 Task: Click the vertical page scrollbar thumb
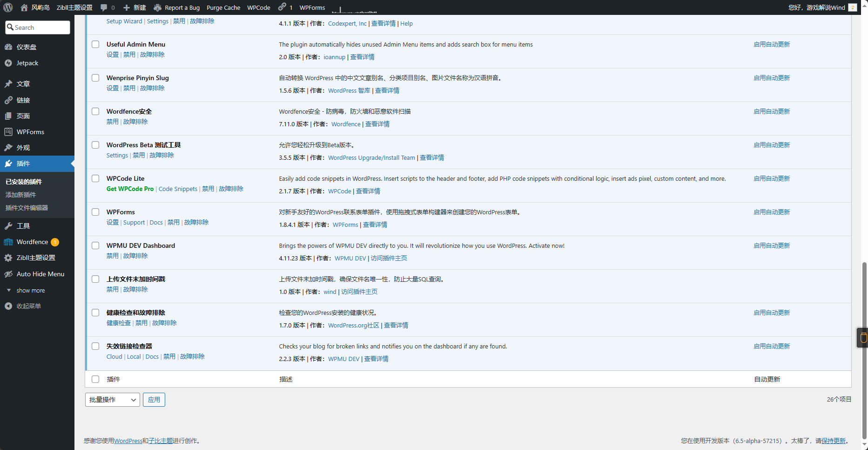pos(864,350)
